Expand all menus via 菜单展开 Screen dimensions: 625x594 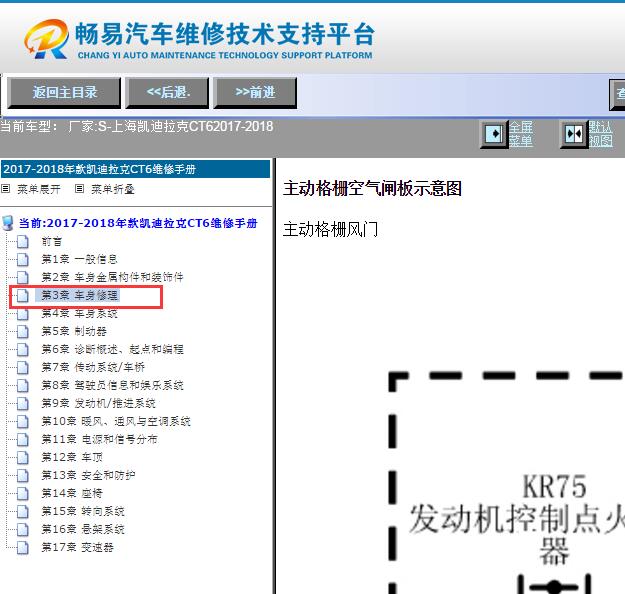[x=39, y=189]
